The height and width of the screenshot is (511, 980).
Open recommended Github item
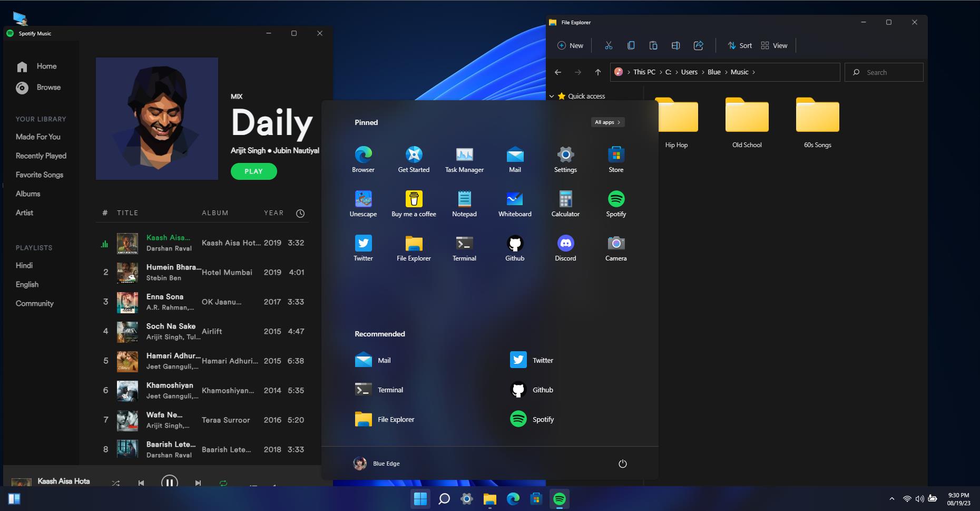coord(532,390)
